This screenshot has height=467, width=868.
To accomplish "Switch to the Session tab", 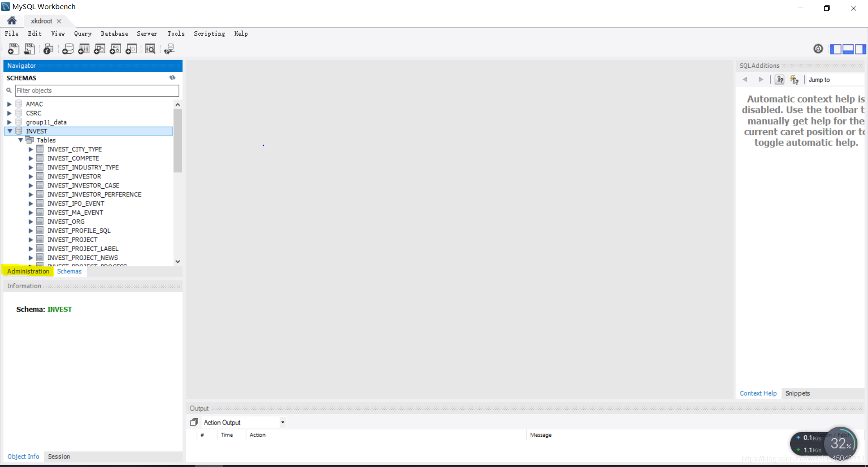I will 59,457.
